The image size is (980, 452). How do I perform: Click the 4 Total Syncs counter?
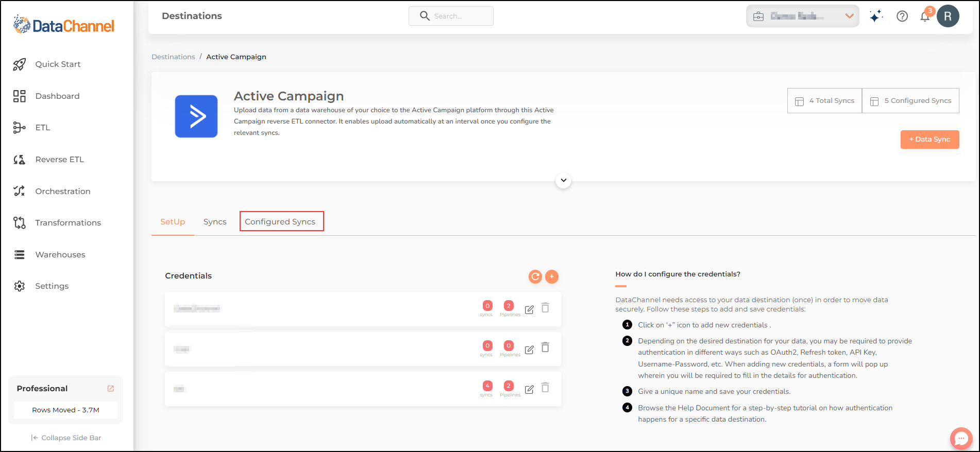tap(824, 101)
